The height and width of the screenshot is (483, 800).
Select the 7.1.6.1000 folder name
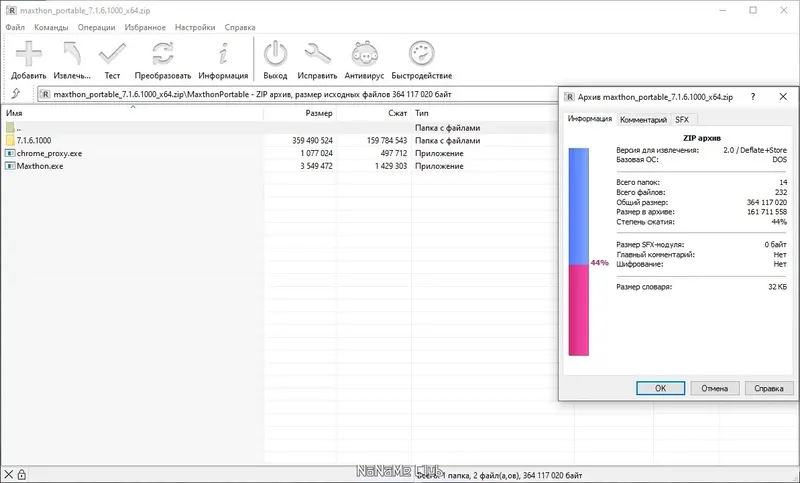point(34,140)
